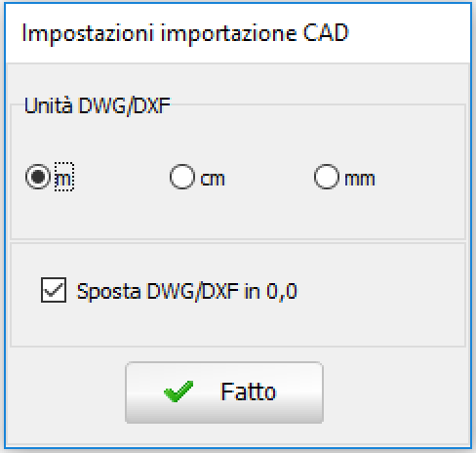Click the 'Sposta DWG/DXF in 0,0' label text
The width and height of the screenshot is (476, 453).
click(x=186, y=291)
